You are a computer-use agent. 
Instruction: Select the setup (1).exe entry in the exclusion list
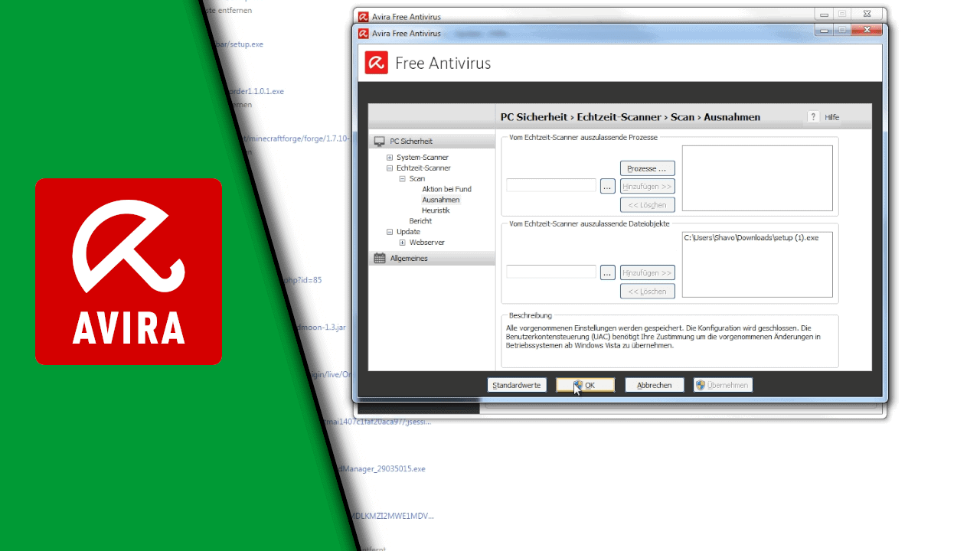point(751,238)
